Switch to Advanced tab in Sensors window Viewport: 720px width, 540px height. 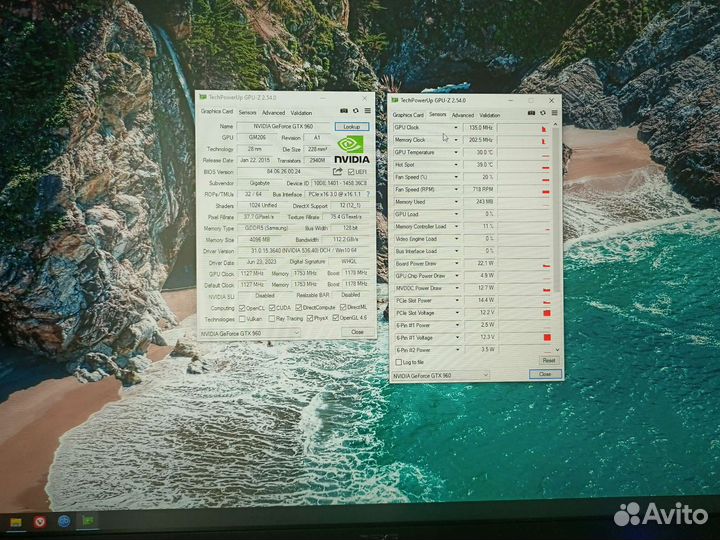coord(462,115)
